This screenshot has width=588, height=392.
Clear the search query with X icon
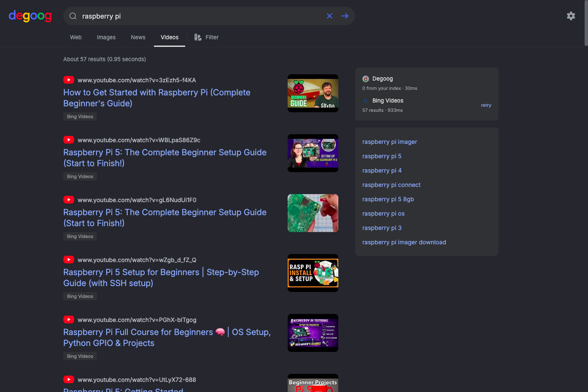[x=329, y=16]
